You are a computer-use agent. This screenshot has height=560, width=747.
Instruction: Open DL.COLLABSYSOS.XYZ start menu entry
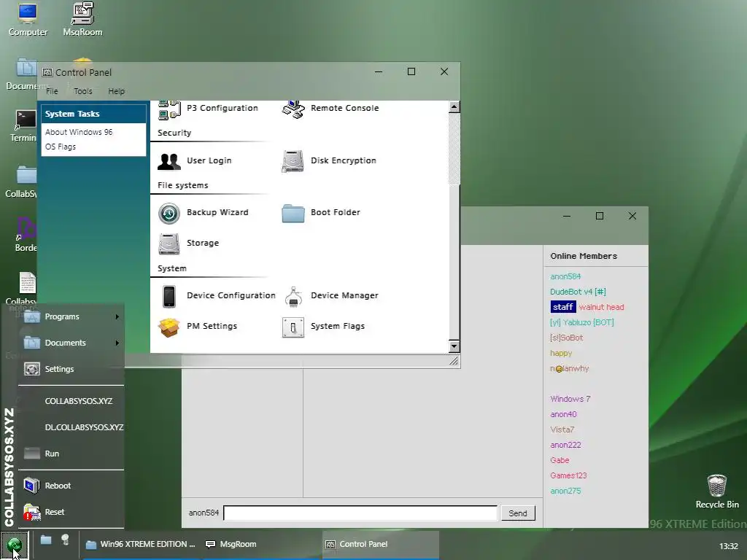pos(85,427)
